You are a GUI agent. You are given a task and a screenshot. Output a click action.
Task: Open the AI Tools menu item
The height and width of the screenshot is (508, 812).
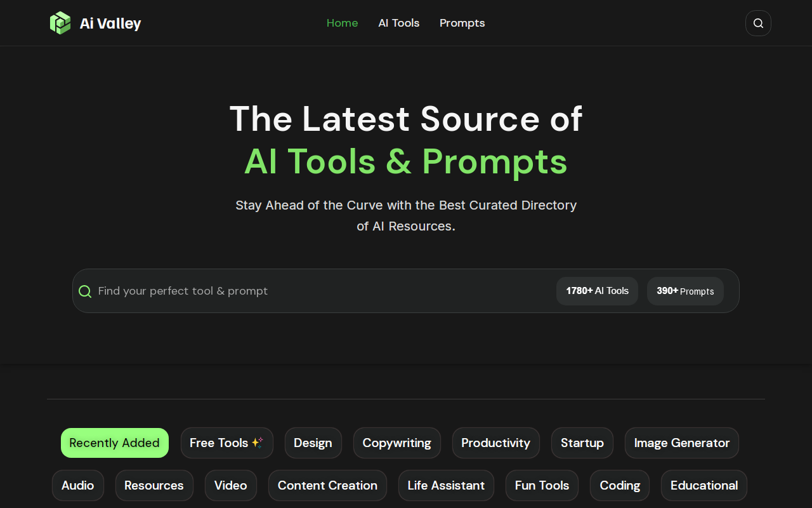click(398, 23)
